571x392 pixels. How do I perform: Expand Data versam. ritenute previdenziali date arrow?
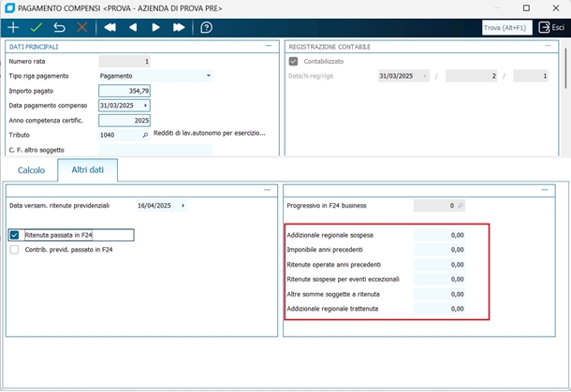pos(183,205)
